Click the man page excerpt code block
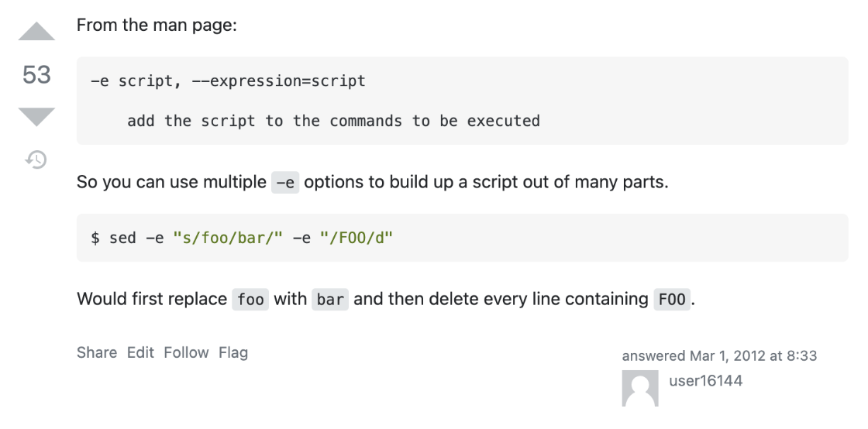Viewport: 868px width, 429px height. (462, 101)
